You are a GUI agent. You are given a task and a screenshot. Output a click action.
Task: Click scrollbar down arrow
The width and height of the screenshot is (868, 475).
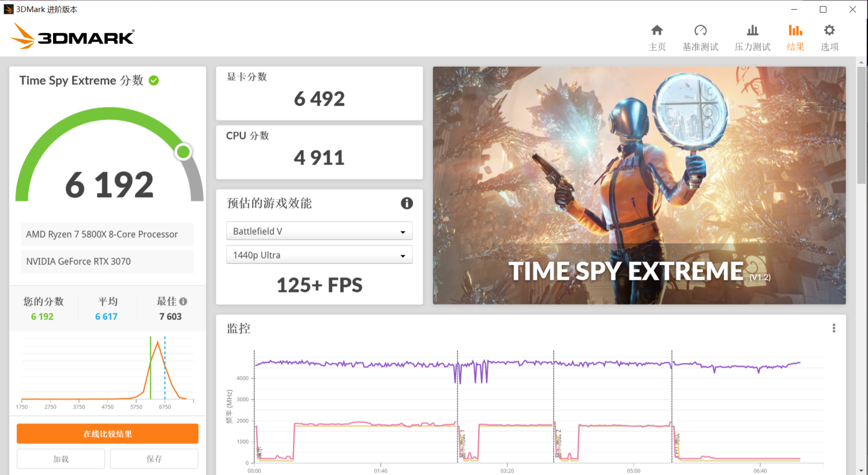(862, 470)
